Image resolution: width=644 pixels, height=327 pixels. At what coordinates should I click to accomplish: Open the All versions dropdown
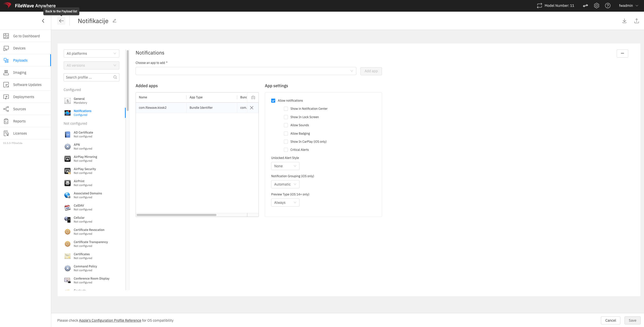point(91,65)
